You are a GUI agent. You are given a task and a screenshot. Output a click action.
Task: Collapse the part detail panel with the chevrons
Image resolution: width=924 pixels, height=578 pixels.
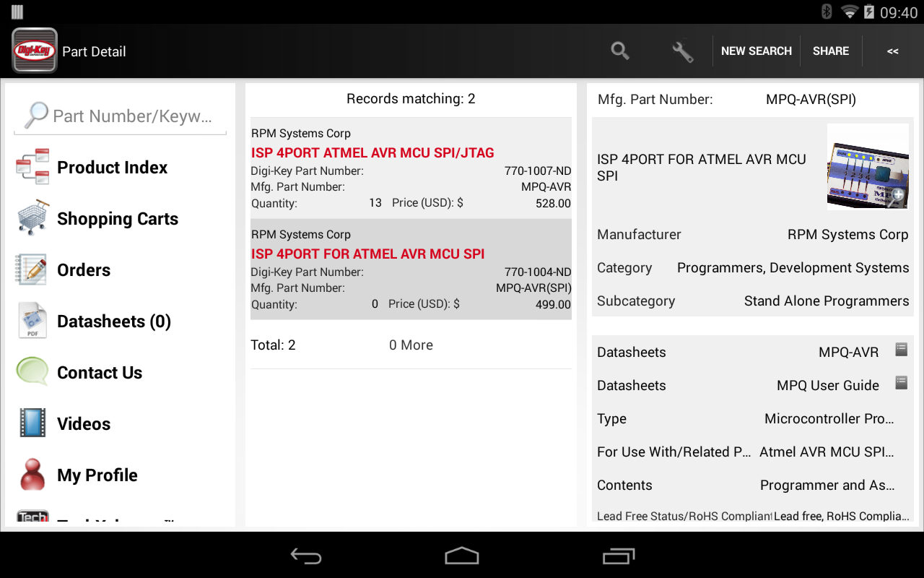pyautogui.click(x=892, y=51)
